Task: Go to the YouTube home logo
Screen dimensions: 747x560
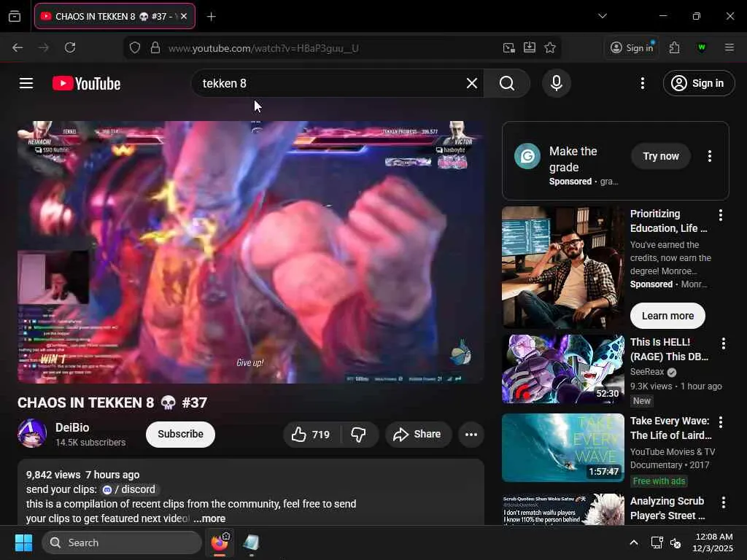Action: pos(86,83)
